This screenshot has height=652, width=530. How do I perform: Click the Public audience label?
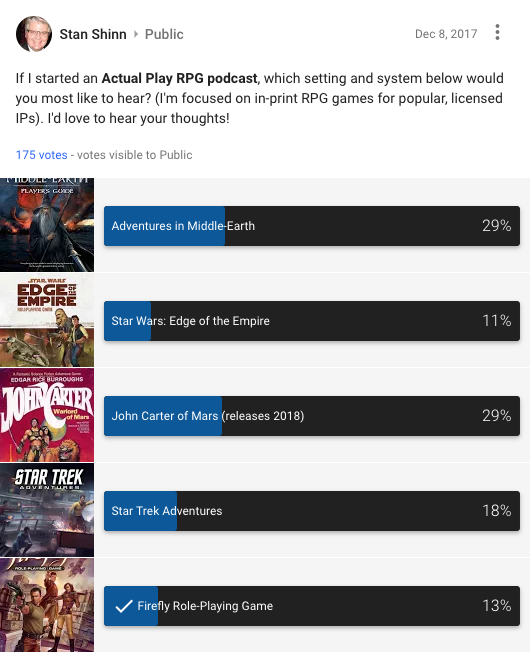(x=164, y=34)
